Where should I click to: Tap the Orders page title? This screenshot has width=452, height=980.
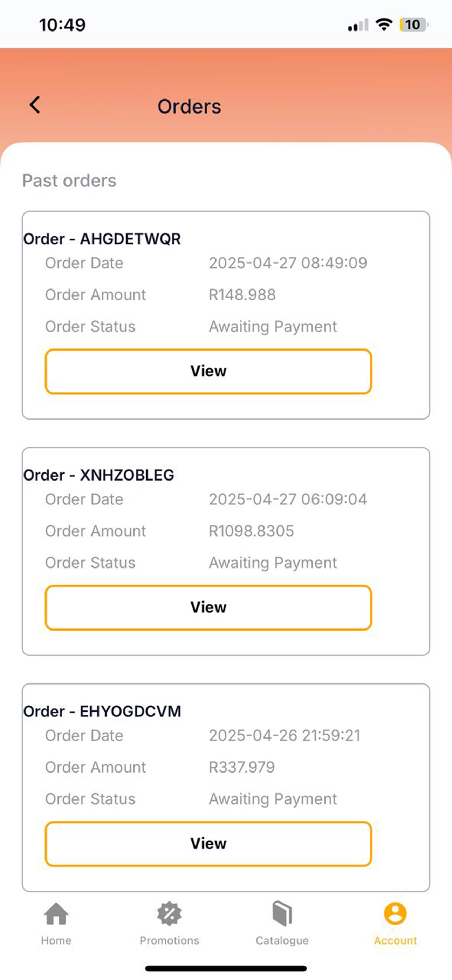click(189, 107)
